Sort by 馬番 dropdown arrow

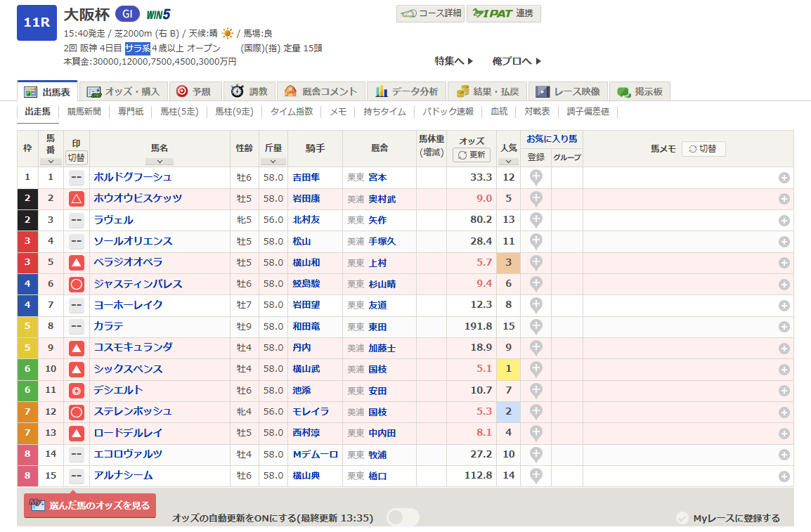pos(51,162)
